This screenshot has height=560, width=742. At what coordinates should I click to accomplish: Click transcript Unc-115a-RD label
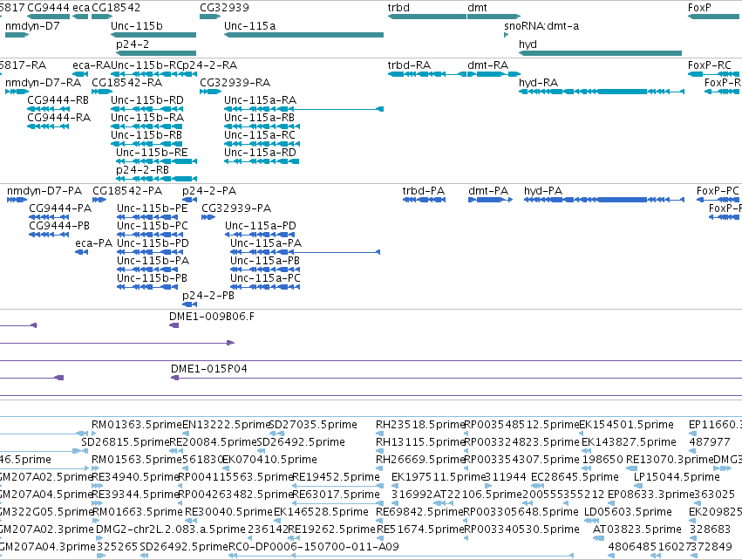click(261, 153)
